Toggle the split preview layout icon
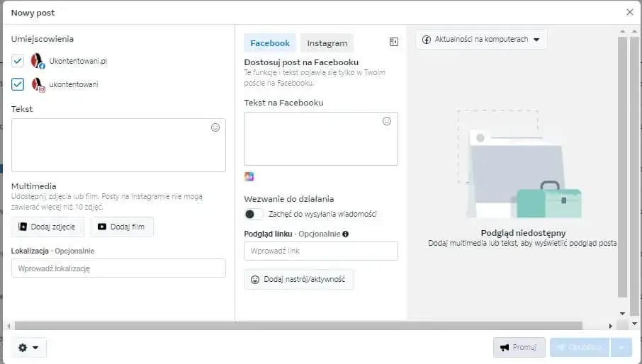The image size is (642, 364). pos(393,42)
